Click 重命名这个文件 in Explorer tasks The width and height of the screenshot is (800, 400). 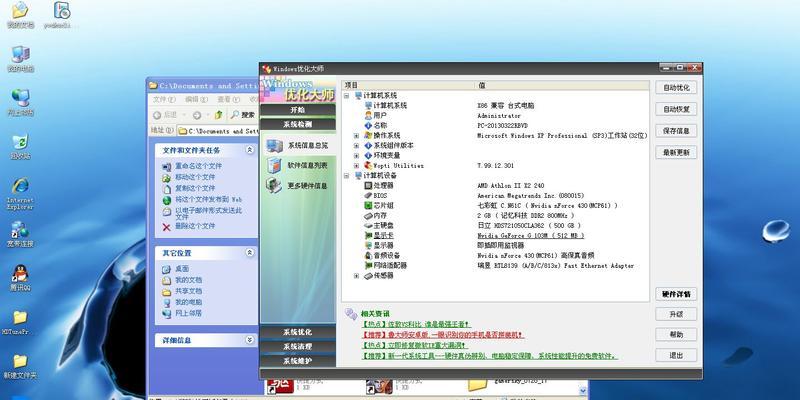click(198, 166)
